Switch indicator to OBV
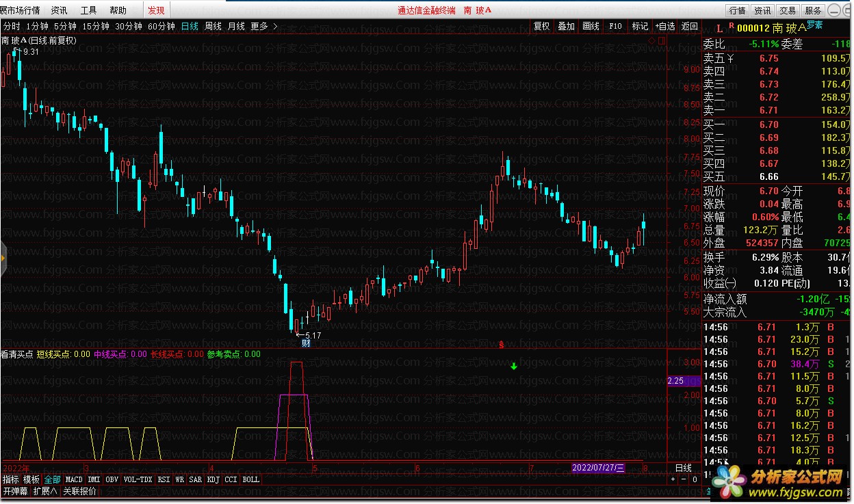Image resolution: width=854 pixels, height=504 pixels. point(112,479)
